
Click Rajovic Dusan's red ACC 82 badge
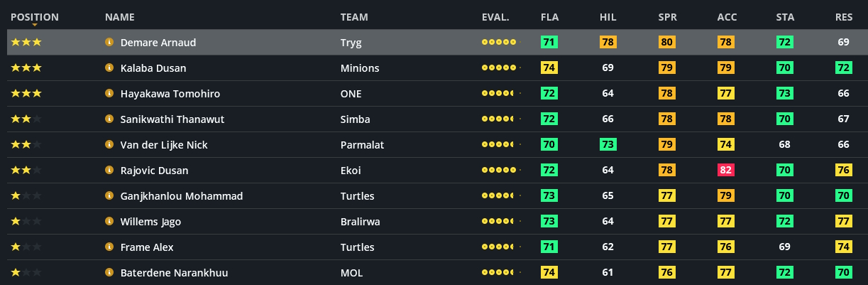726,171
